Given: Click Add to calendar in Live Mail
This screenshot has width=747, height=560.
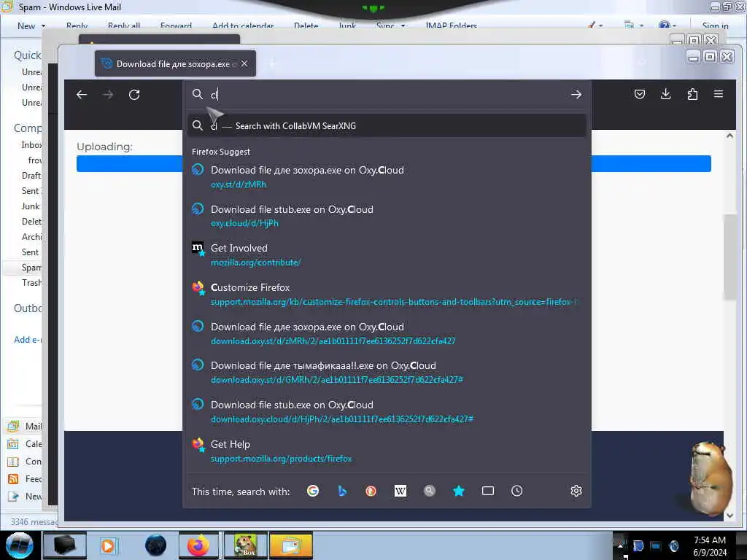Looking at the screenshot, I should tap(243, 26).
